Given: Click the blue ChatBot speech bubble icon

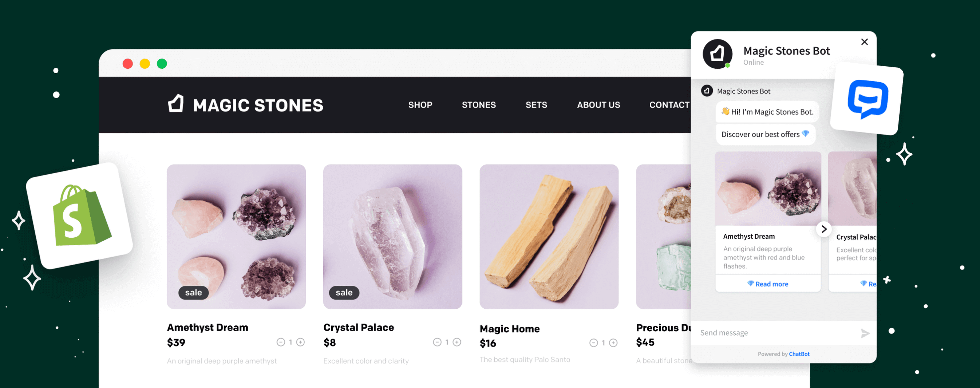Looking at the screenshot, I should 868,99.
